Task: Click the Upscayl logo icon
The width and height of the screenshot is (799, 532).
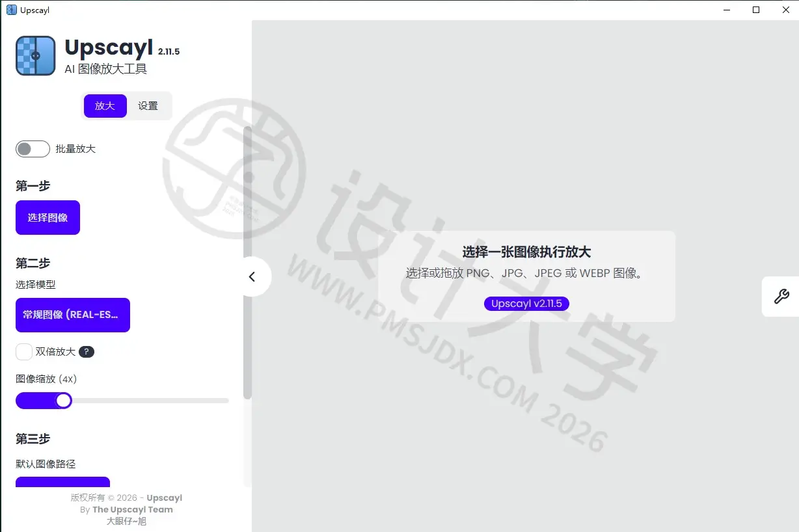Action: tap(35, 56)
